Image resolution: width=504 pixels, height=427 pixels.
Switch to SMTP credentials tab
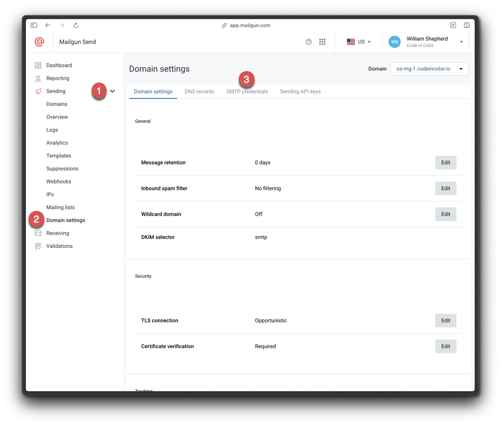click(x=247, y=92)
